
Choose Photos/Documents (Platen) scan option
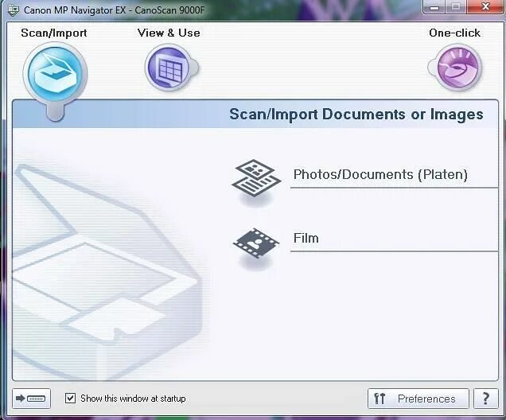380,174
